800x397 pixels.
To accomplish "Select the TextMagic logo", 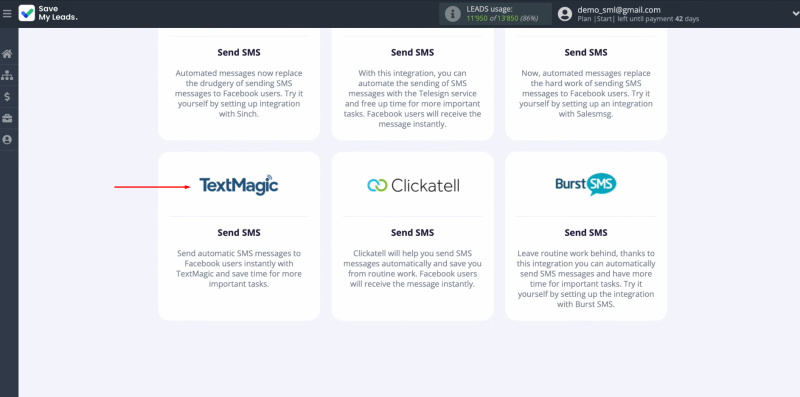I will (x=239, y=185).
